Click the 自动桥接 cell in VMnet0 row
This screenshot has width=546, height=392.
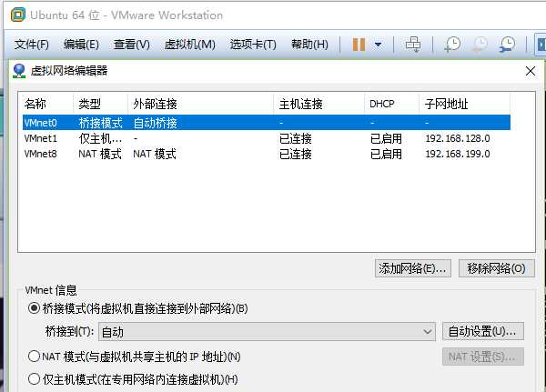156,123
